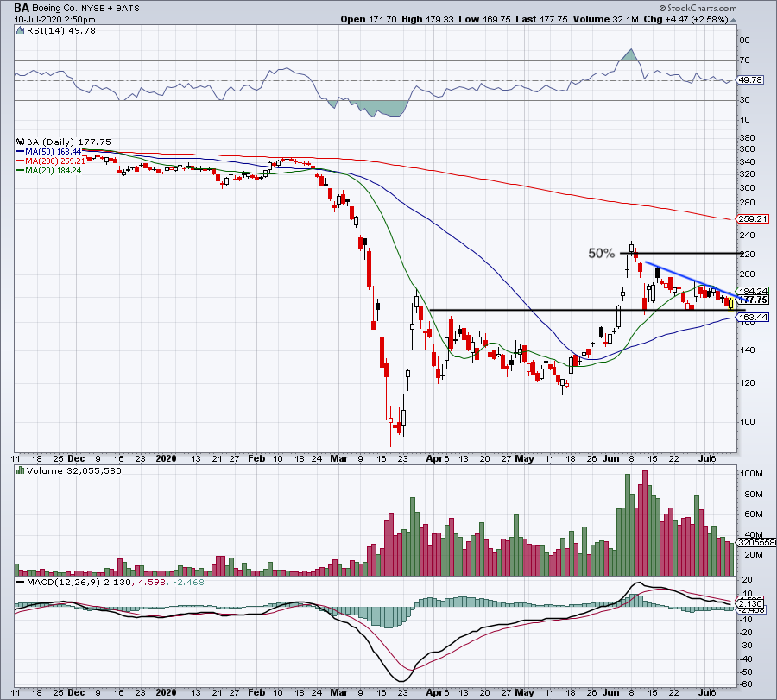Click the BA (Daily) 177.75 legend label
The width and height of the screenshot is (777, 700).
click(x=69, y=142)
